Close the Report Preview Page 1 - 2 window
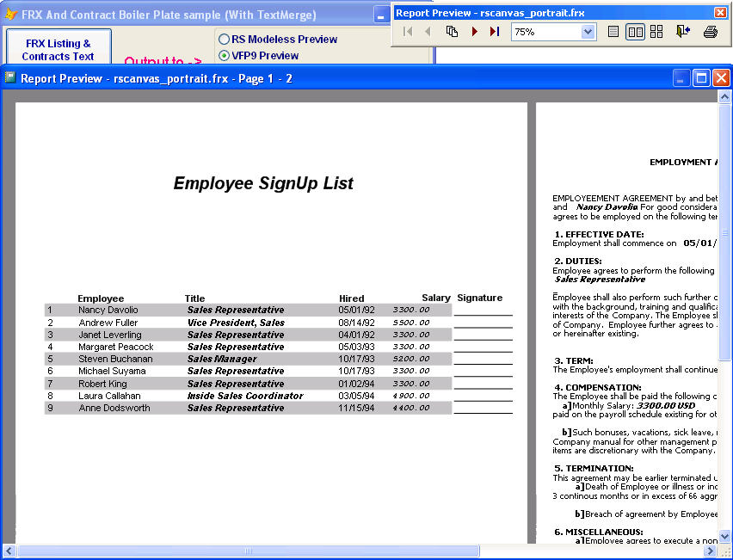 (721, 77)
